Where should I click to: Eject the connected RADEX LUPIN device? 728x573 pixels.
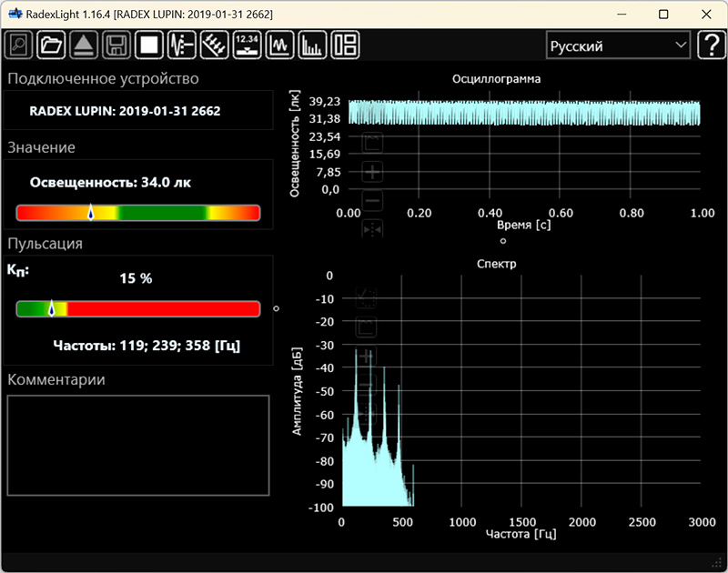point(83,45)
